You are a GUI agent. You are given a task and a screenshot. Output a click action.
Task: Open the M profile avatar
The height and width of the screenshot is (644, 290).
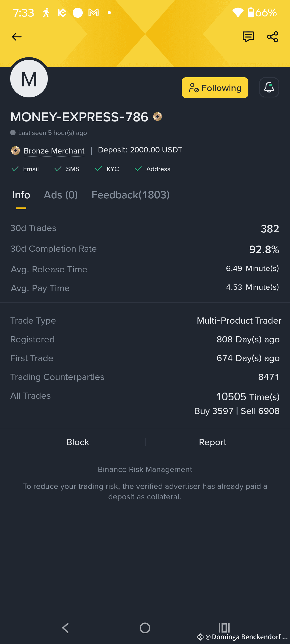[x=29, y=79]
